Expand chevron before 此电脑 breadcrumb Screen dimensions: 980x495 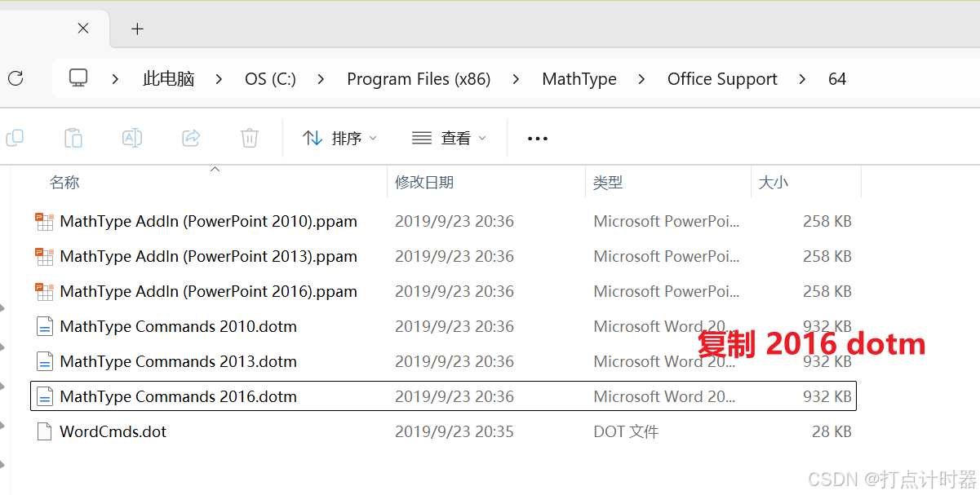point(115,79)
